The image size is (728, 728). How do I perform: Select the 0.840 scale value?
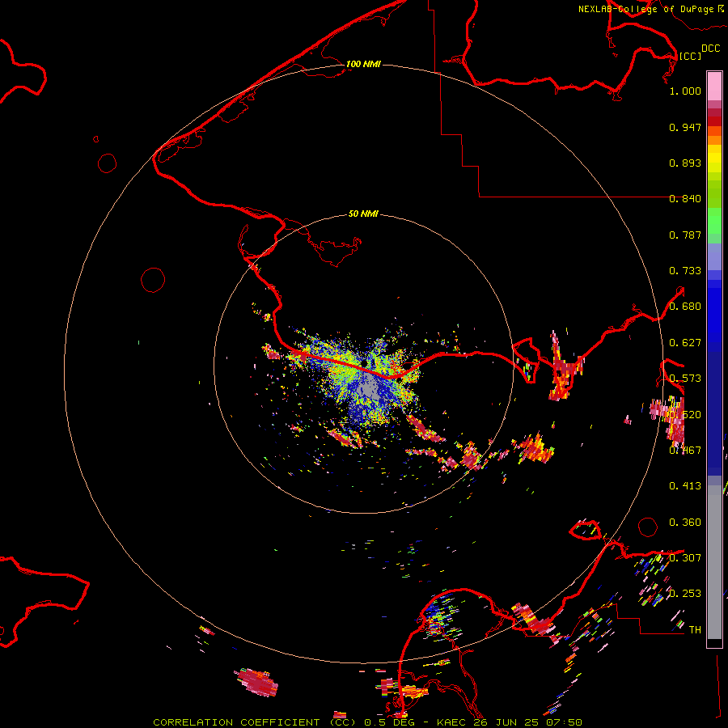(x=685, y=199)
